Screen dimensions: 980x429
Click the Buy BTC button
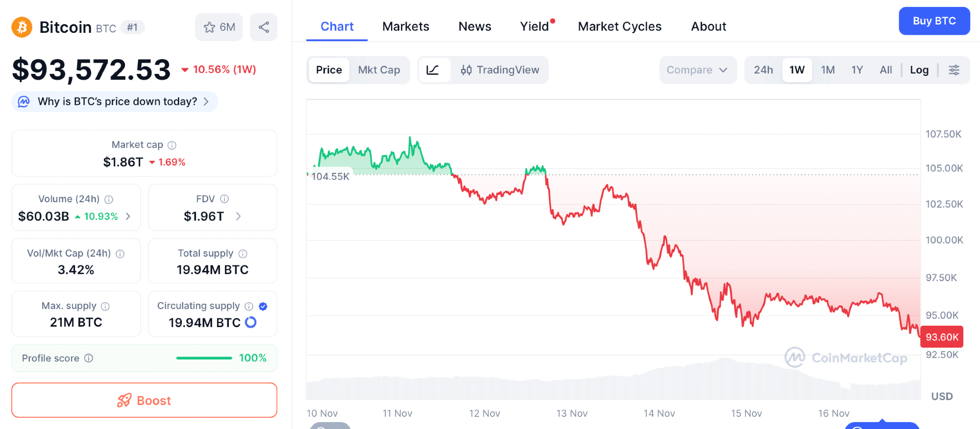(x=934, y=21)
